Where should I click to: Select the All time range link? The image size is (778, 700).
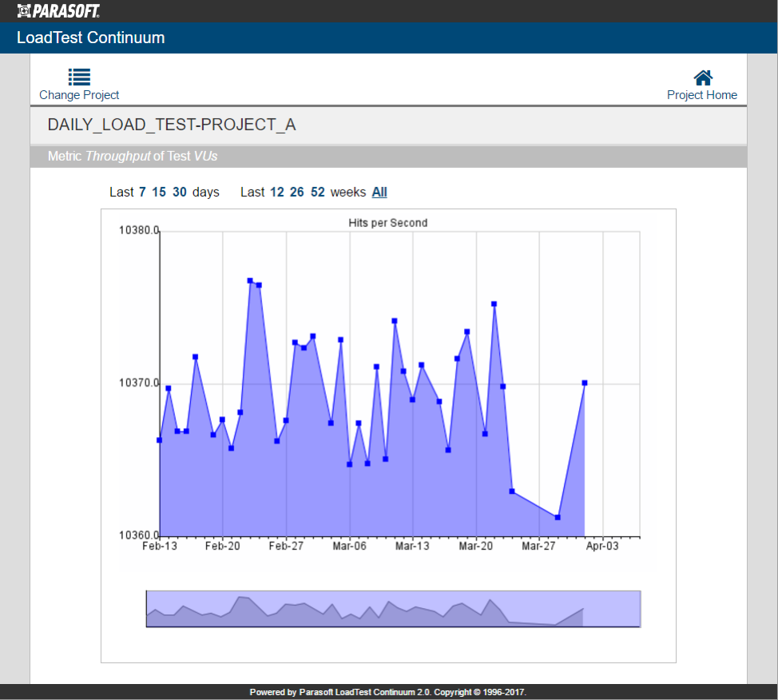[379, 192]
